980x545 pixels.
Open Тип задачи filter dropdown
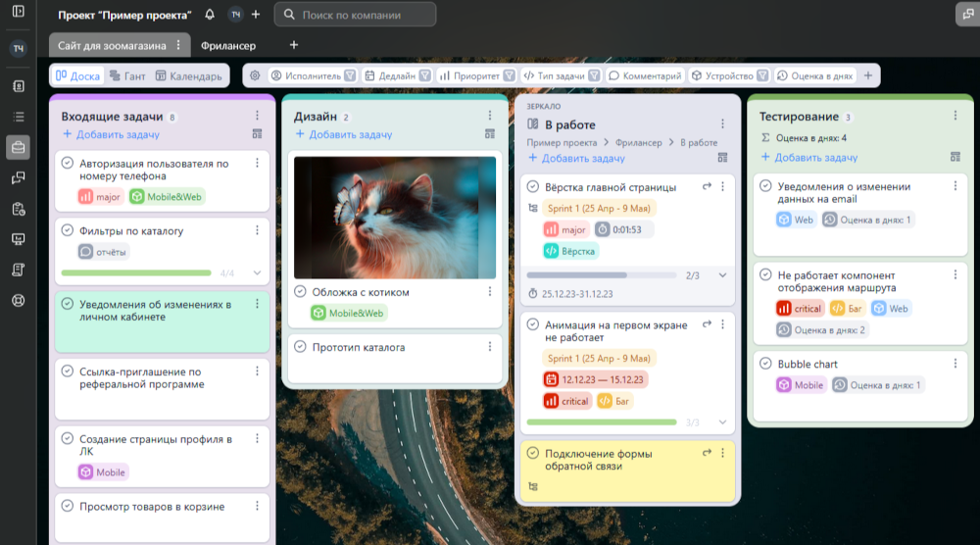click(x=562, y=75)
